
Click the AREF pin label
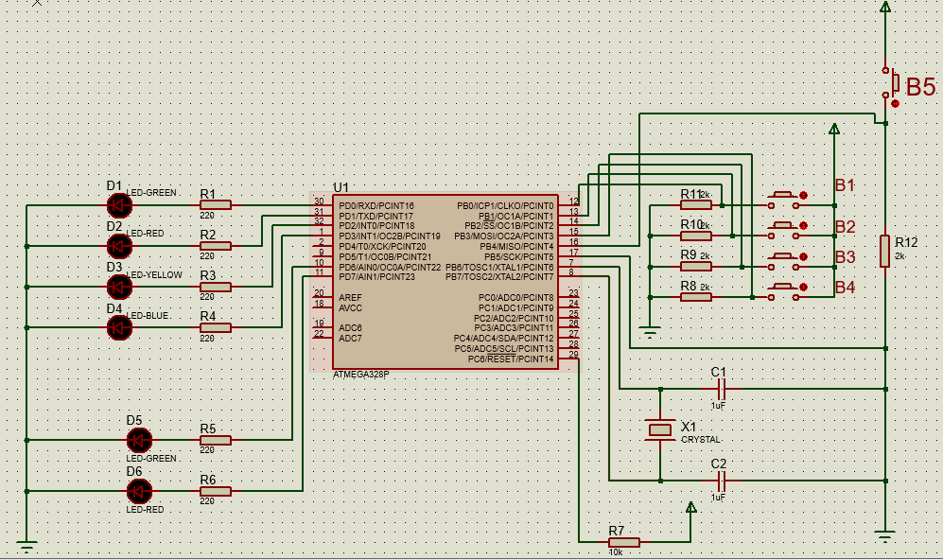[x=350, y=298]
